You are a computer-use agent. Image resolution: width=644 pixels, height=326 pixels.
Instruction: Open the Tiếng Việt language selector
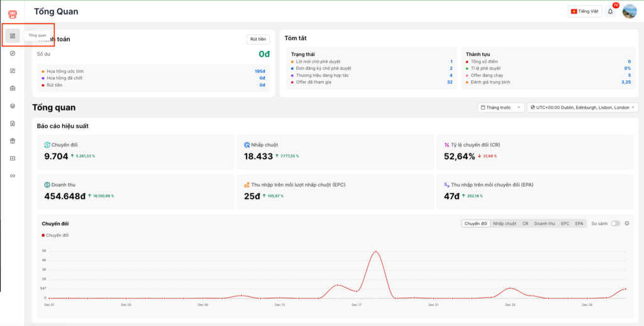tap(585, 11)
